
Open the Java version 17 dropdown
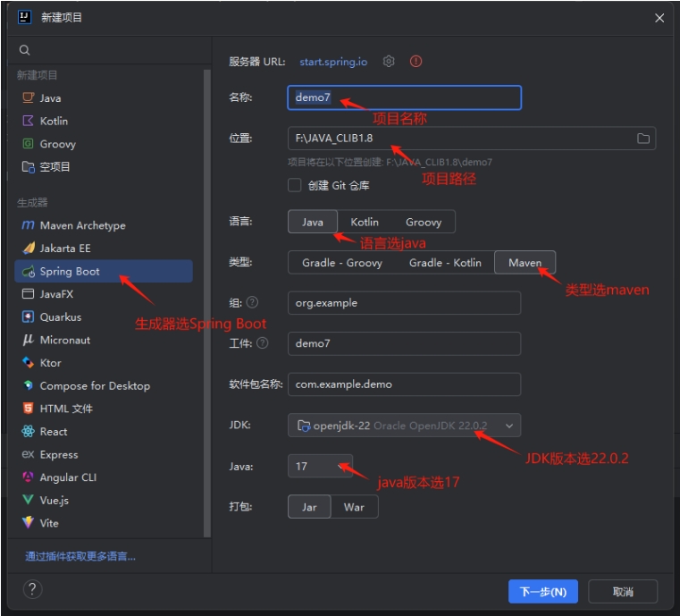(x=320, y=467)
